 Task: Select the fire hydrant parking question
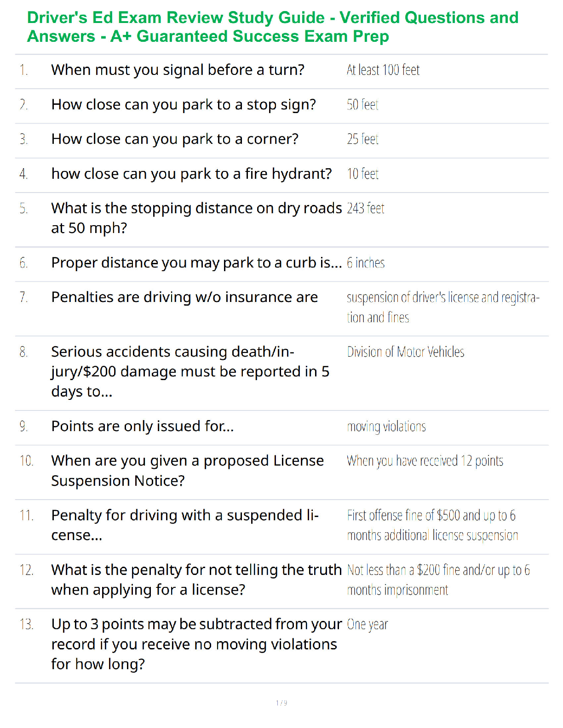(x=191, y=174)
